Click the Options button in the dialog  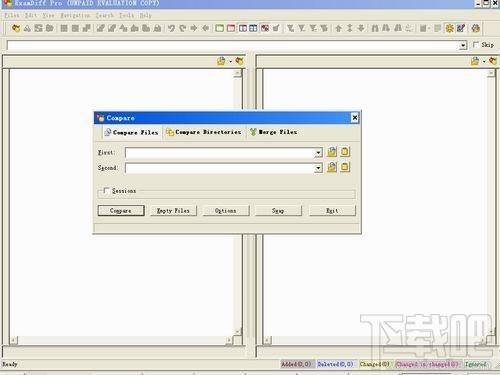click(226, 211)
